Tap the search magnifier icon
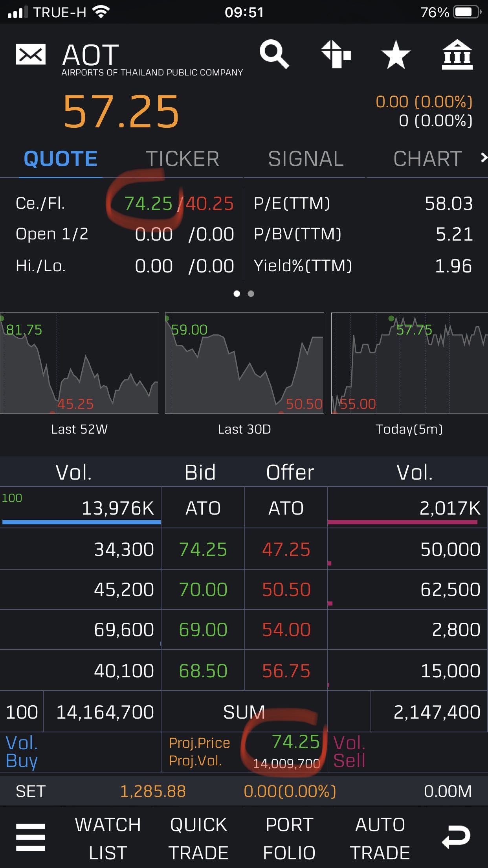Viewport: 488px width, 868px height. [x=274, y=54]
